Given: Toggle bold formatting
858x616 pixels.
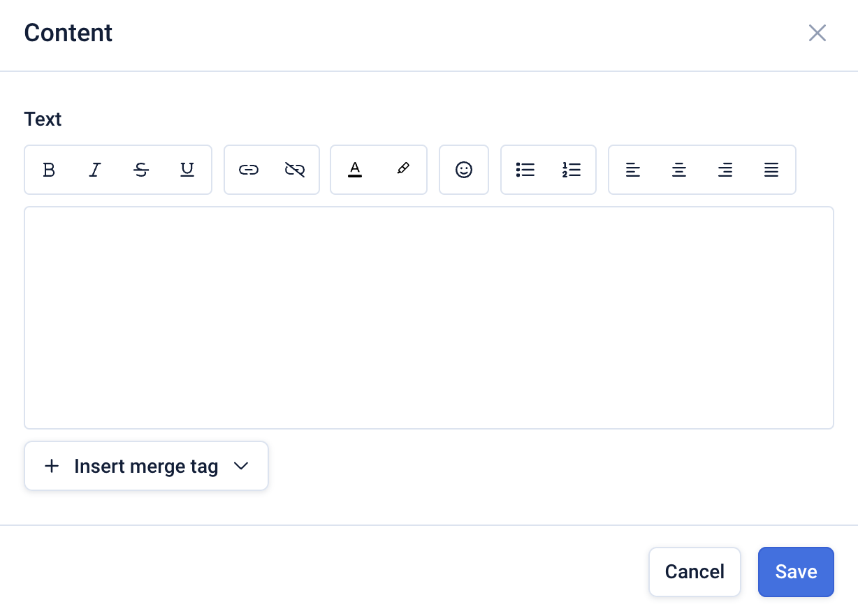Looking at the screenshot, I should coord(49,170).
